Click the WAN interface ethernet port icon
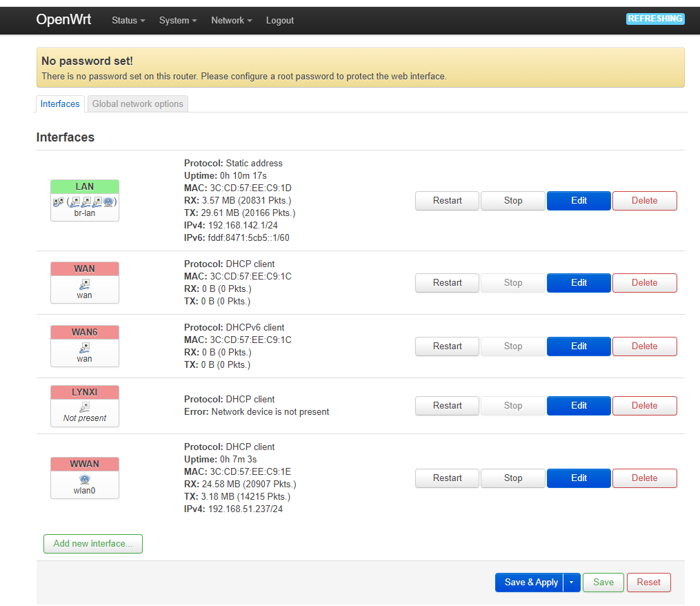Viewport: 700px width, 606px height. coord(85,284)
